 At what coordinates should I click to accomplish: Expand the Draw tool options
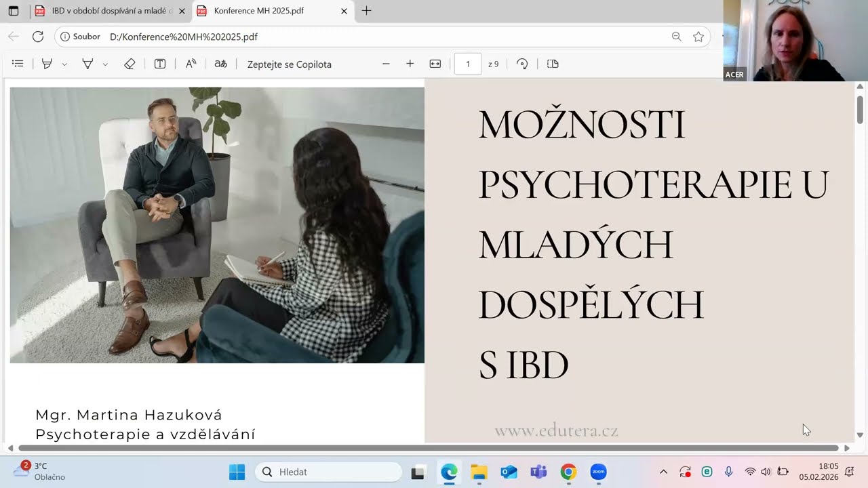pos(105,64)
